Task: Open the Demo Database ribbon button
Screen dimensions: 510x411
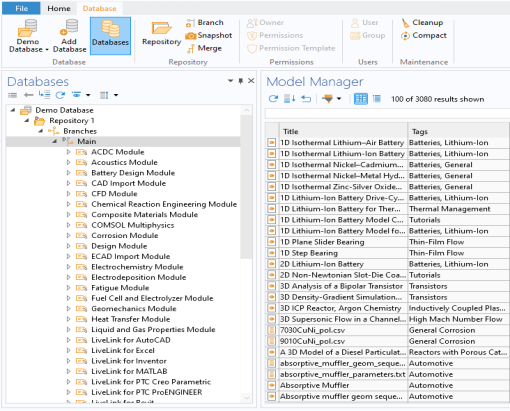Action: coord(28,36)
